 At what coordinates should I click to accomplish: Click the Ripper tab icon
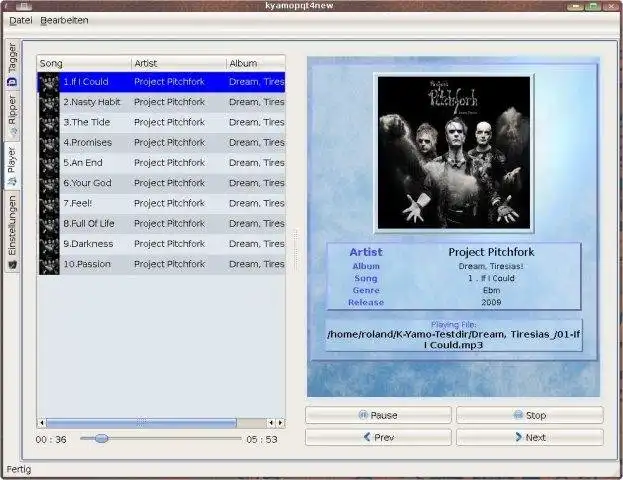coord(13,134)
